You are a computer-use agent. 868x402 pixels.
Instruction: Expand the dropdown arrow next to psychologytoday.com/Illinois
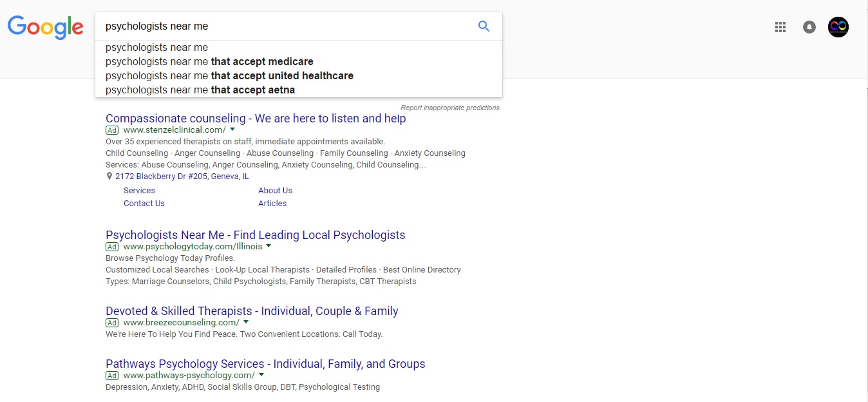[269, 246]
